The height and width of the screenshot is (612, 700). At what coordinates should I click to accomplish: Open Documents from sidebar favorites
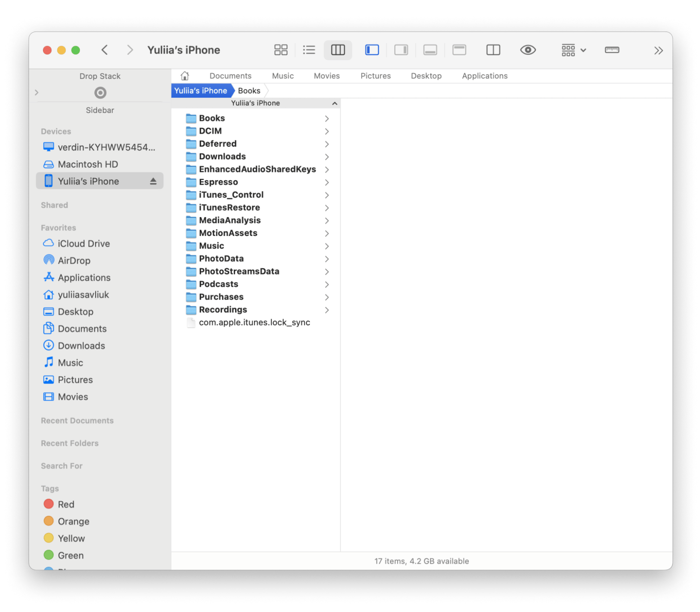(100, 329)
